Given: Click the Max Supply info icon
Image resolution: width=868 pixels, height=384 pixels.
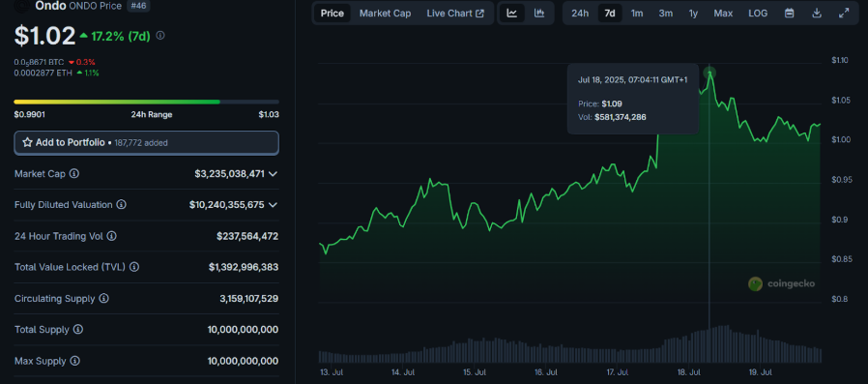Looking at the screenshot, I should (x=74, y=361).
